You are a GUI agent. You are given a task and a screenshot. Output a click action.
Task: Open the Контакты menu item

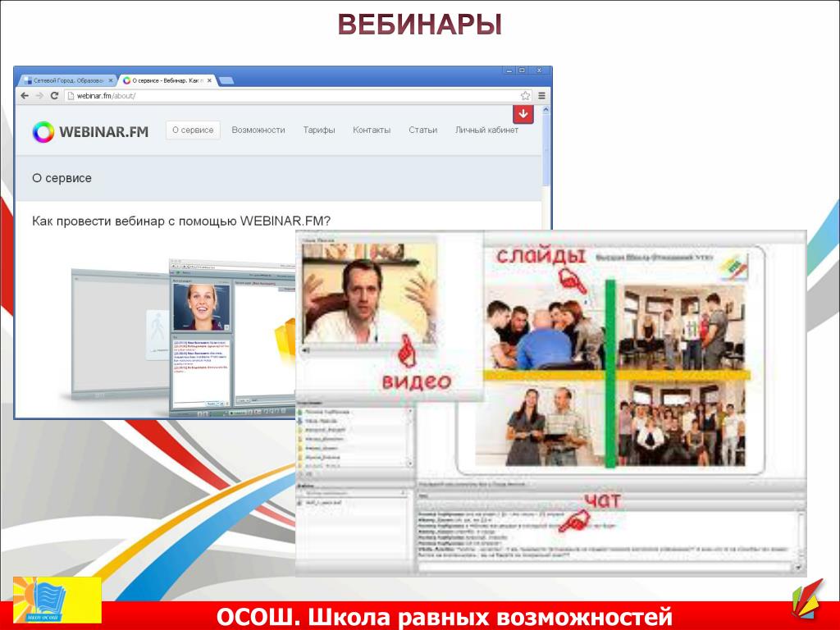372,130
